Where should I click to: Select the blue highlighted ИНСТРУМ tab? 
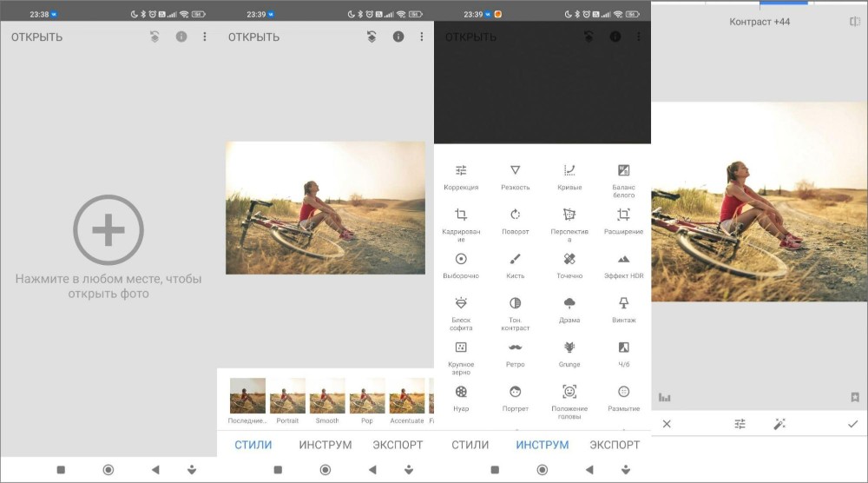coord(542,445)
